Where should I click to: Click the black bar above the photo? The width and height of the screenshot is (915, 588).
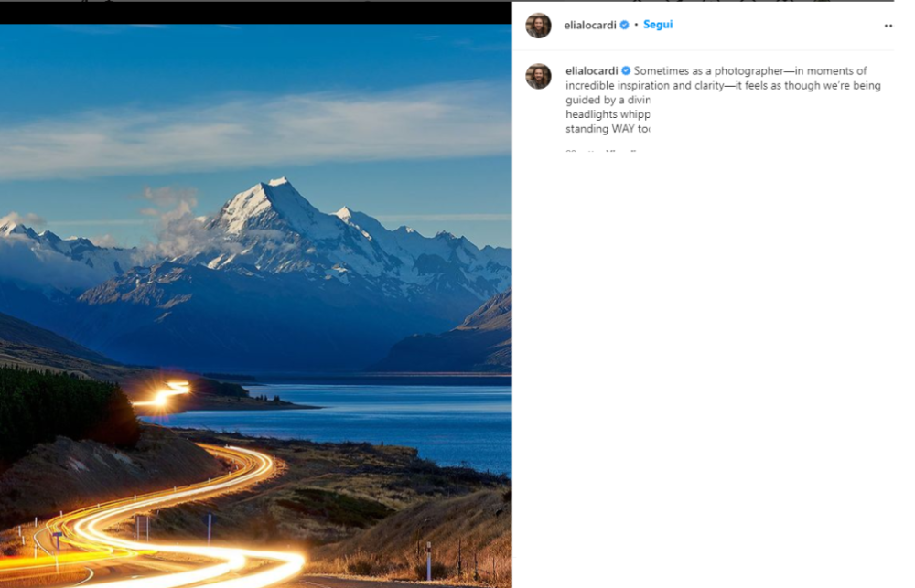[255, 13]
